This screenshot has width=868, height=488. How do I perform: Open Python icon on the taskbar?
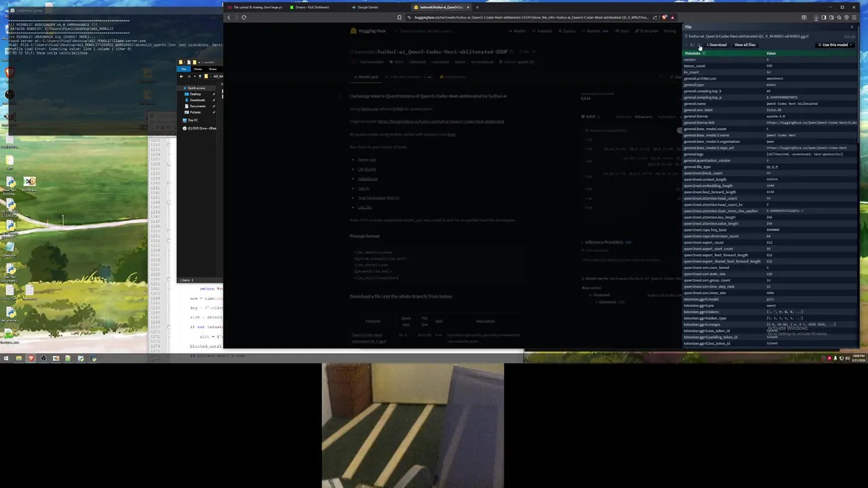tap(93, 359)
